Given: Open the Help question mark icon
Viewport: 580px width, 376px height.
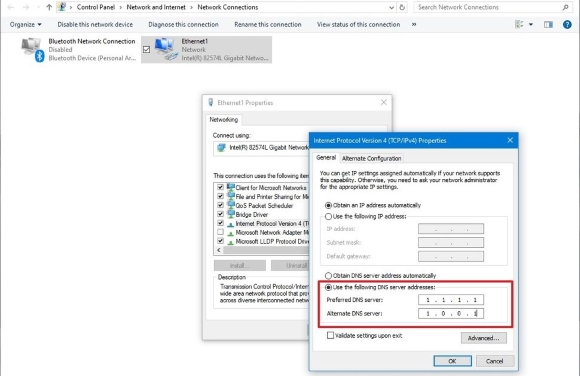Looking at the screenshot, I should click(x=567, y=24).
